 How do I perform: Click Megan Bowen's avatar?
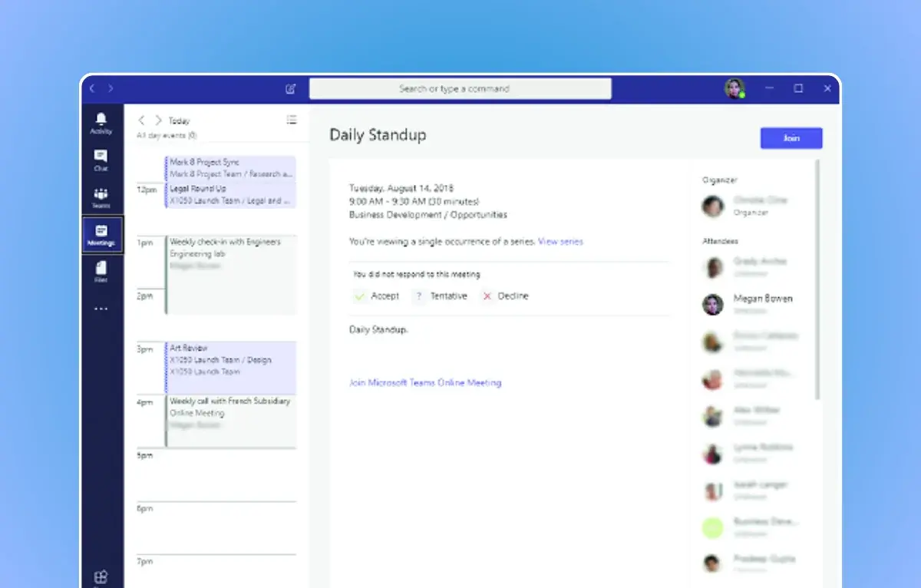click(713, 304)
